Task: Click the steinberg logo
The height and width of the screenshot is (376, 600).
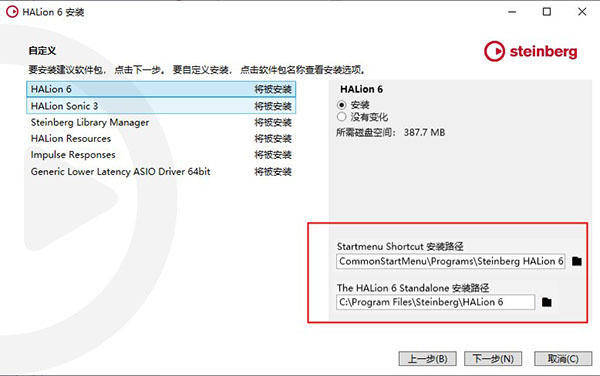Action: tap(531, 51)
